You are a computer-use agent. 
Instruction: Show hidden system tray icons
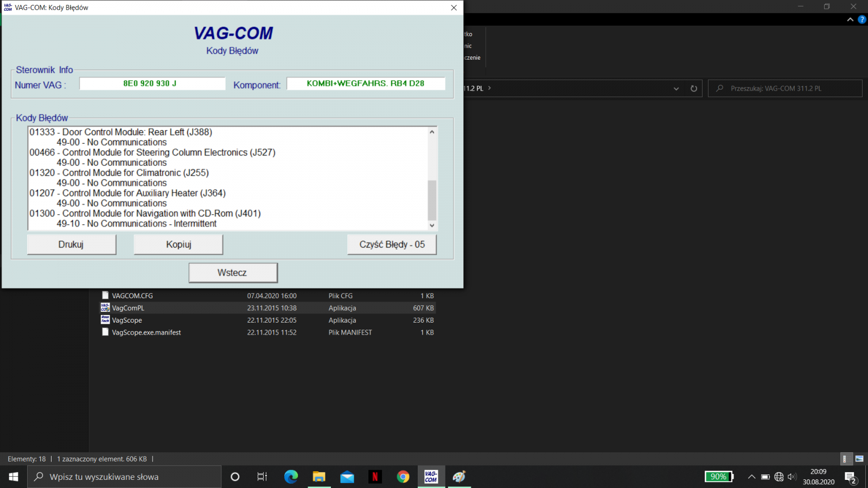[751, 477]
